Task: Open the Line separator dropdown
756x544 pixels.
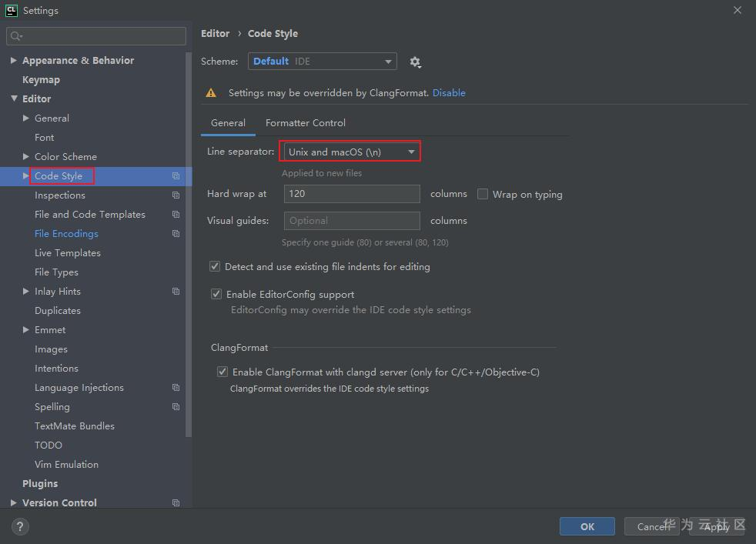Action: [350, 152]
